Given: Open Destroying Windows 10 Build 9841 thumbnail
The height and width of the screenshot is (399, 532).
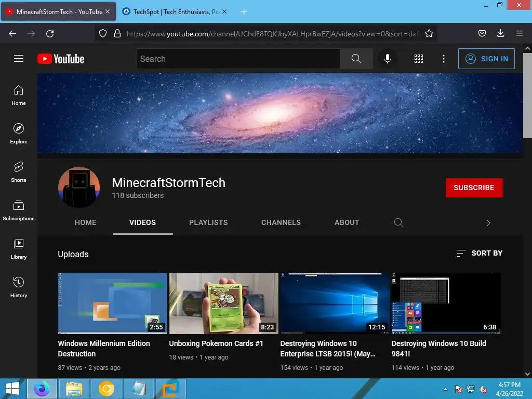Looking at the screenshot, I should pyautogui.click(x=446, y=303).
